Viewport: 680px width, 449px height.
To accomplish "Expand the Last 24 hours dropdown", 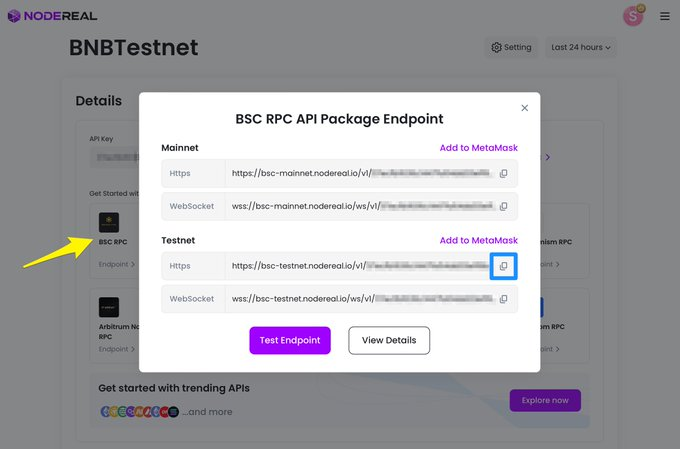I will tap(581, 47).
